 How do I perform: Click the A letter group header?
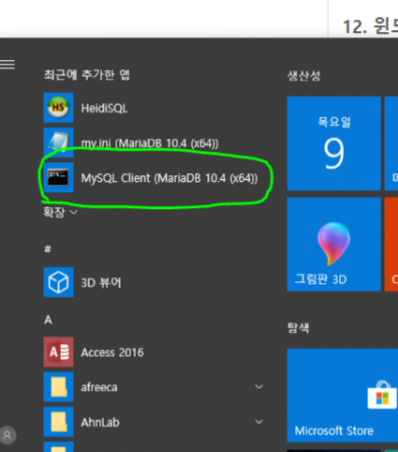coord(48,320)
